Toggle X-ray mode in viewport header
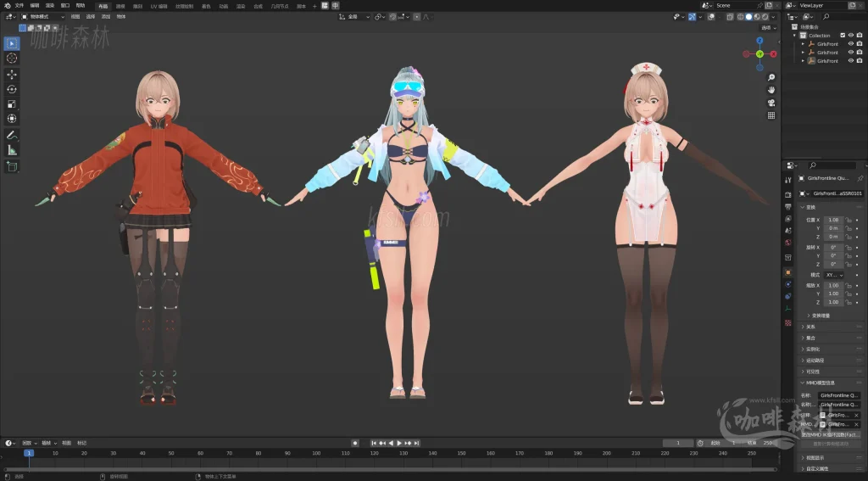868x481 pixels. click(730, 17)
